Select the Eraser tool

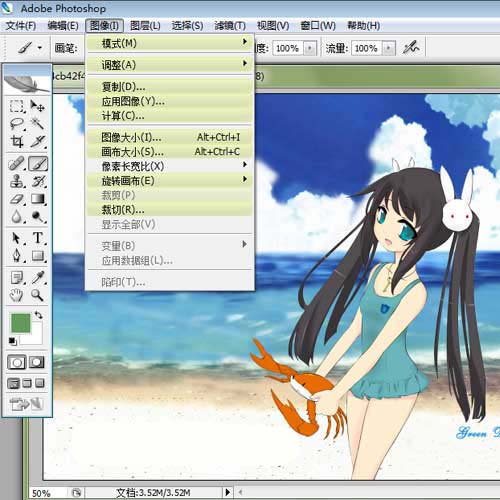coord(17,199)
